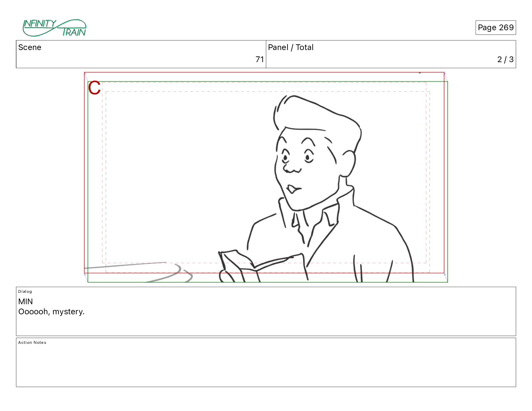Screen dimensions: 532x411
Task: Click the red letter C camera marker
Action: click(x=94, y=88)
